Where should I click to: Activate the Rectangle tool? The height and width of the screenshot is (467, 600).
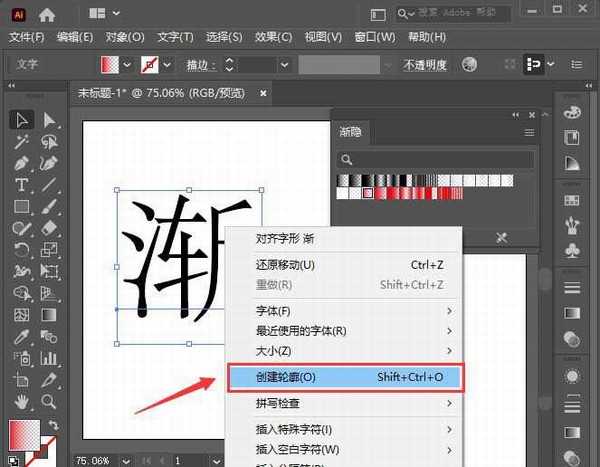pyautogui.click(x=21, y=207)
